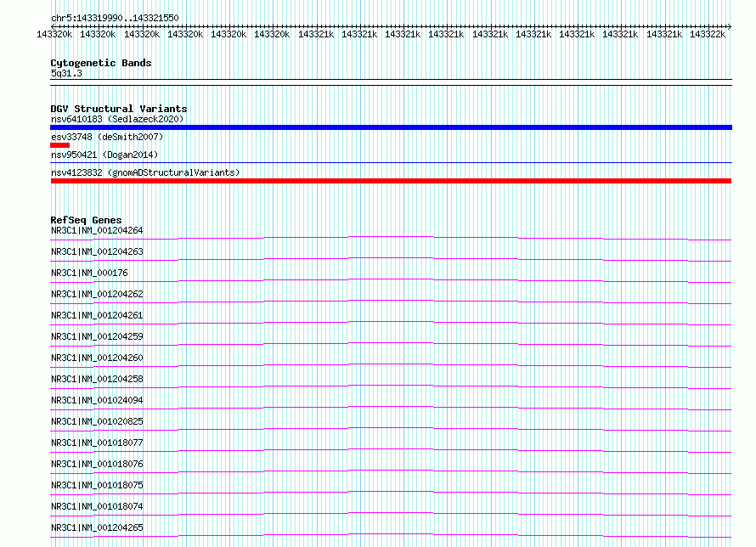This screenshot has height=547, width=756.
Task: Click the NR3C1|NM_001204258 transcript label
Action: (x=97, y=379)
